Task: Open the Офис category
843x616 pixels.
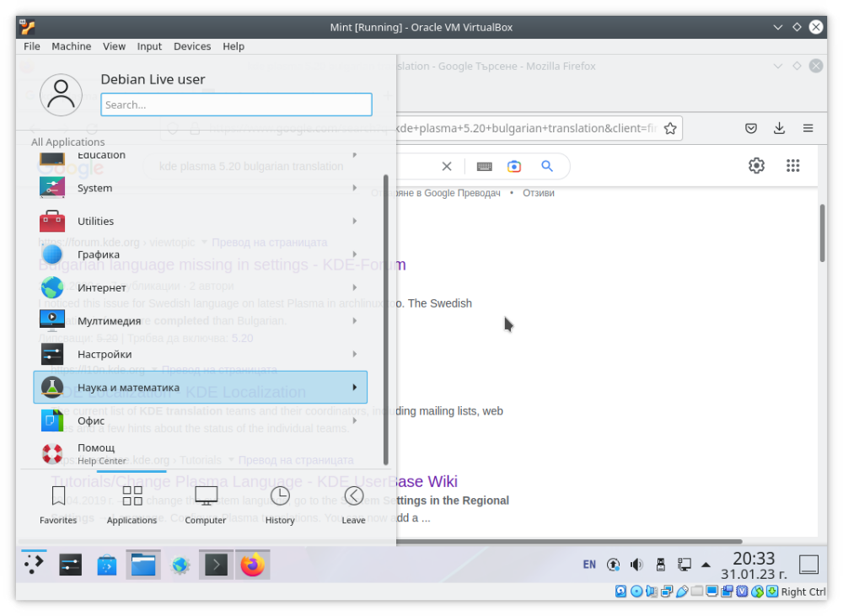Action: pos(200,420)
